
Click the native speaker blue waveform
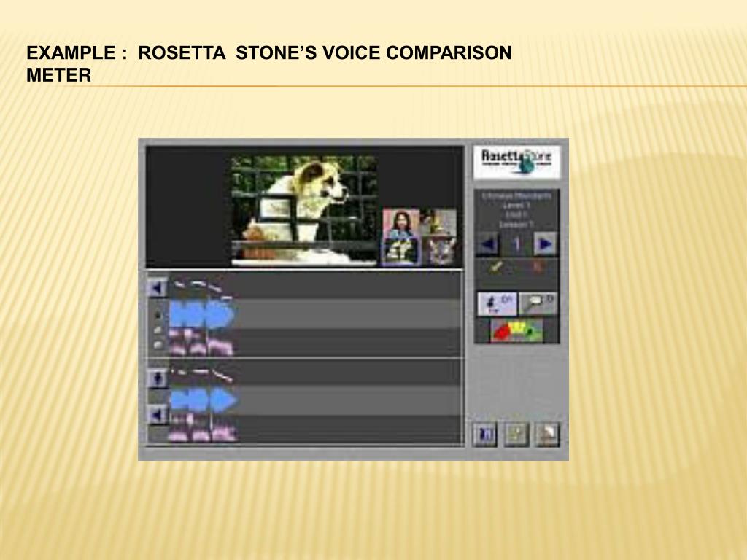[202, 315]
